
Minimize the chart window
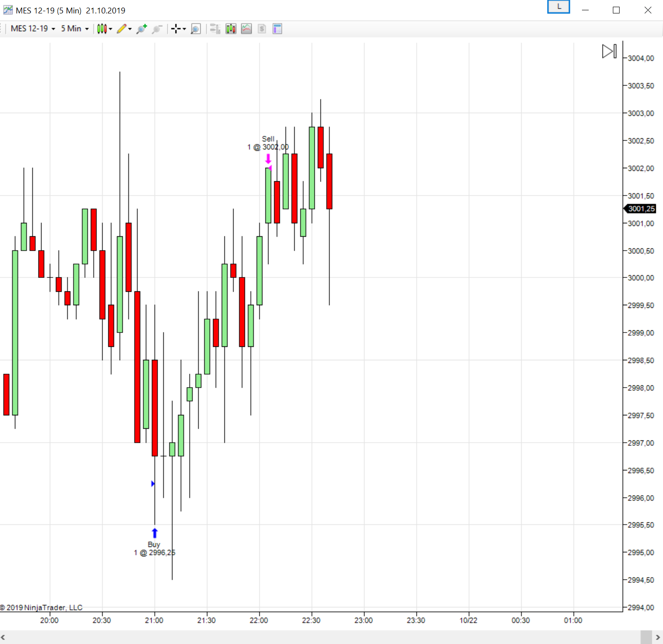coord(585,10)
